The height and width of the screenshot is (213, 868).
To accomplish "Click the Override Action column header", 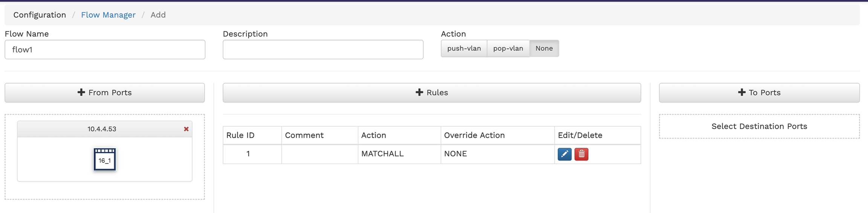I will (x=474, y=135).
